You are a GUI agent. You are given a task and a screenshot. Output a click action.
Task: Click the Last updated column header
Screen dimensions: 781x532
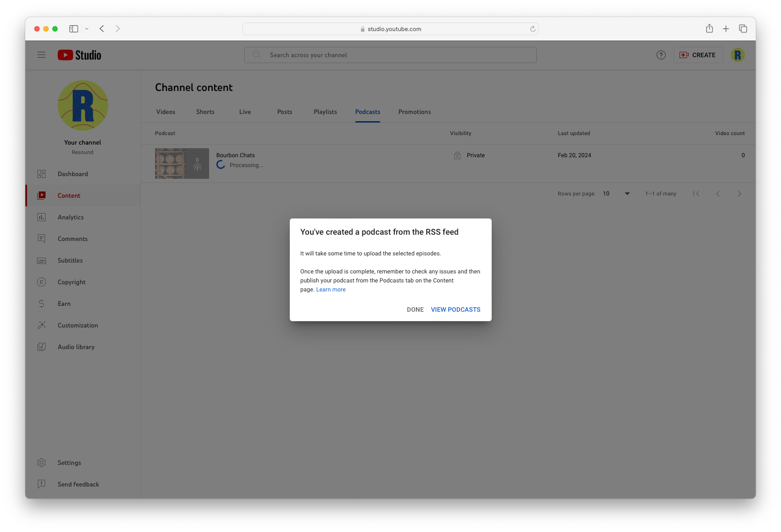[x=574, y=133]
